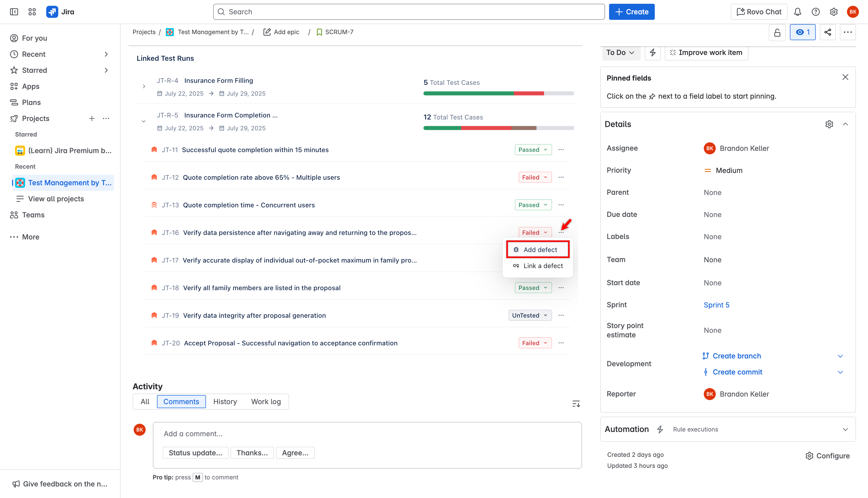Viewport: 868px width, 498px height.
Task: Open JT-19 UnTested status dropdown
Action: coord(530,315)
